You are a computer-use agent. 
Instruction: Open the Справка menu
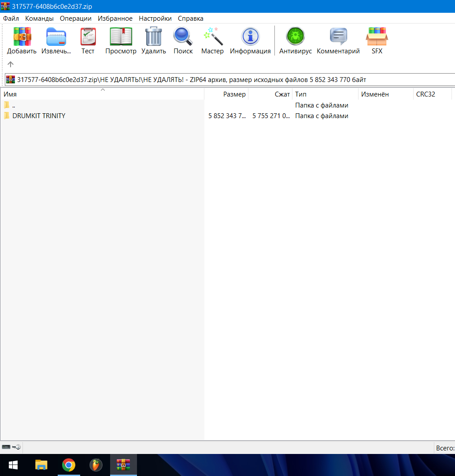(190, 19)
